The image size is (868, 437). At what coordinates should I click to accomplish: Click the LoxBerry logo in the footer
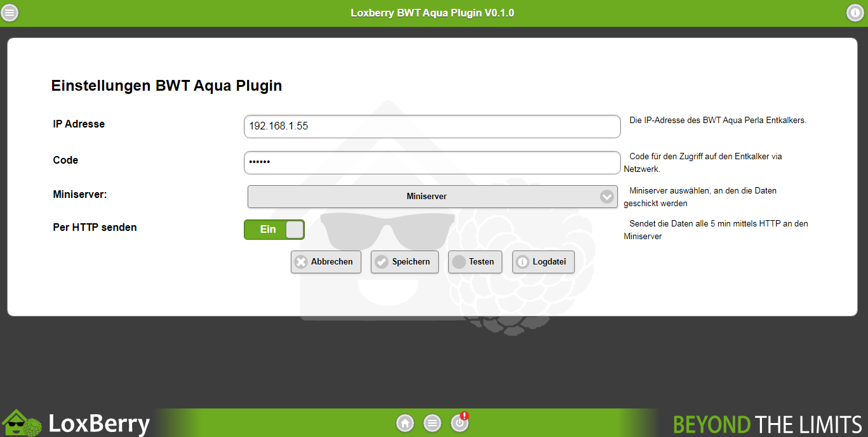tap(76, 423)
